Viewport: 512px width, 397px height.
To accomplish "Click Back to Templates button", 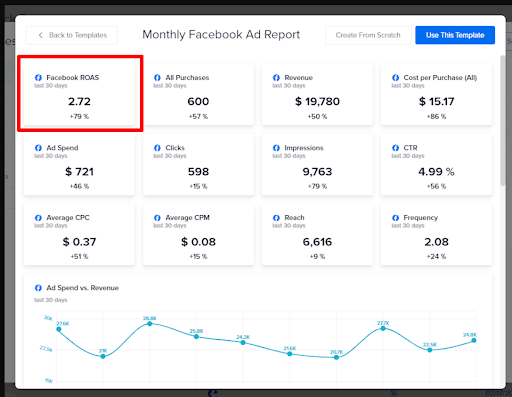I will 72,35.
